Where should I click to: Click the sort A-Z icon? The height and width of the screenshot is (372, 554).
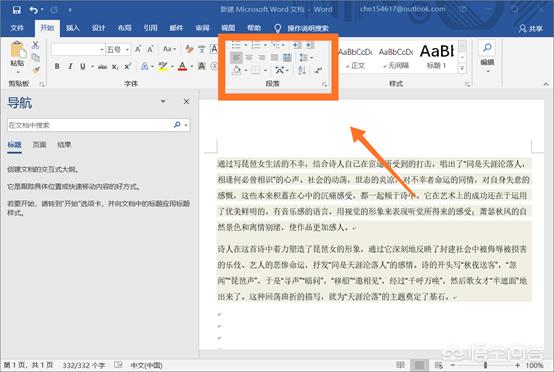(301, 70)
